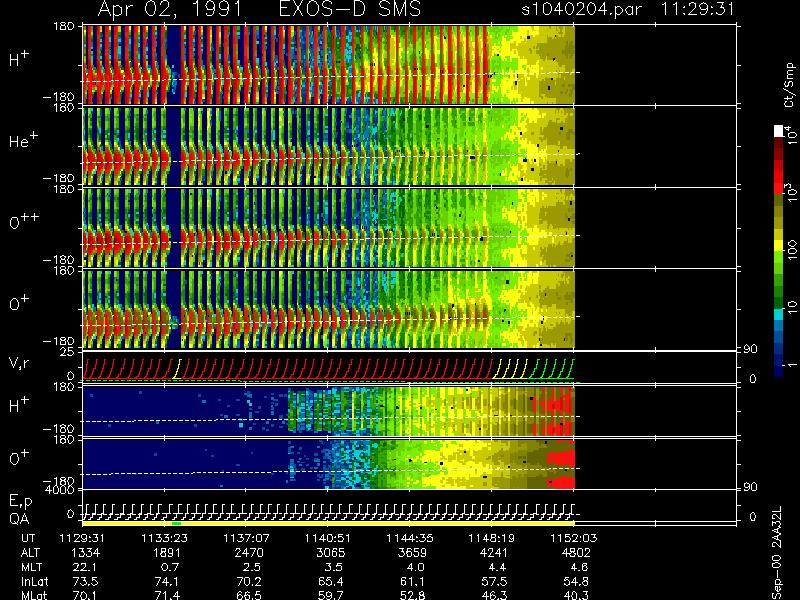Click the ALT value "3065"
800x600 pixels.
(331, 553)
